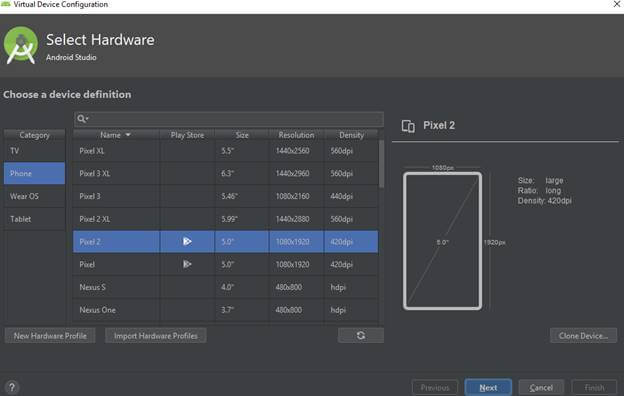This screenshot has height=396, width=624.
Task: Select the Tablet category
Action: click(34, 219)
